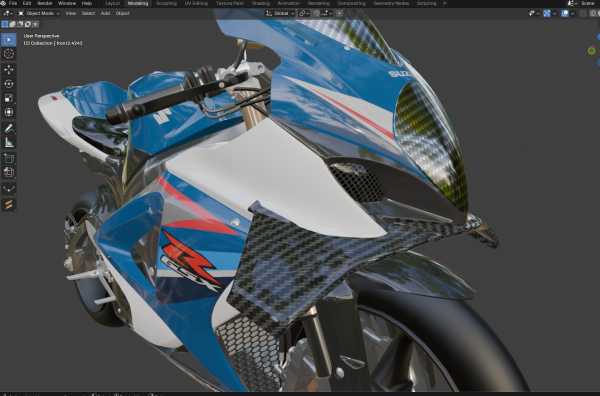Open object visibility filter dropdown
600x396 pixels.
click(534, 13)
